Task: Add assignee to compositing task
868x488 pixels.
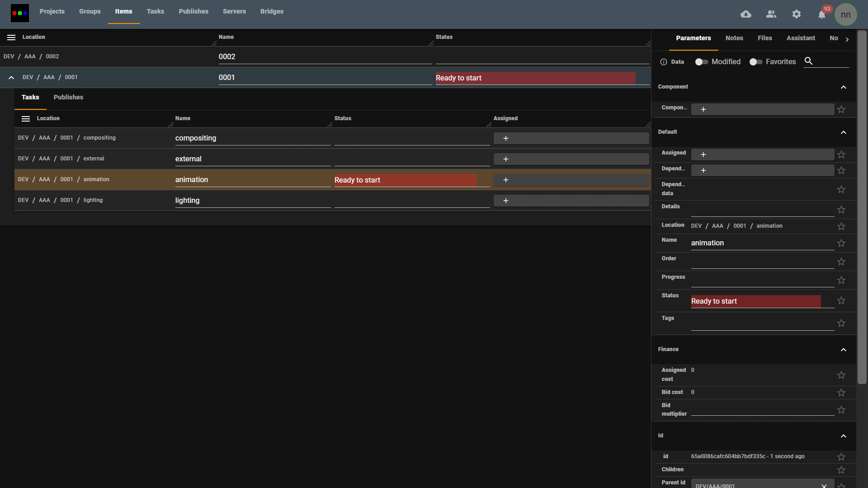Action: tap(506, 138)
